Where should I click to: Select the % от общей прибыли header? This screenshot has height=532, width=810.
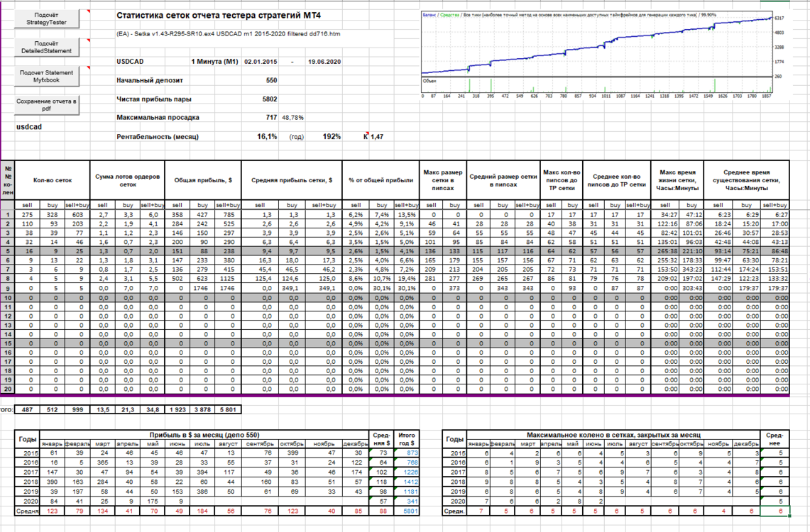click(381, 180)
